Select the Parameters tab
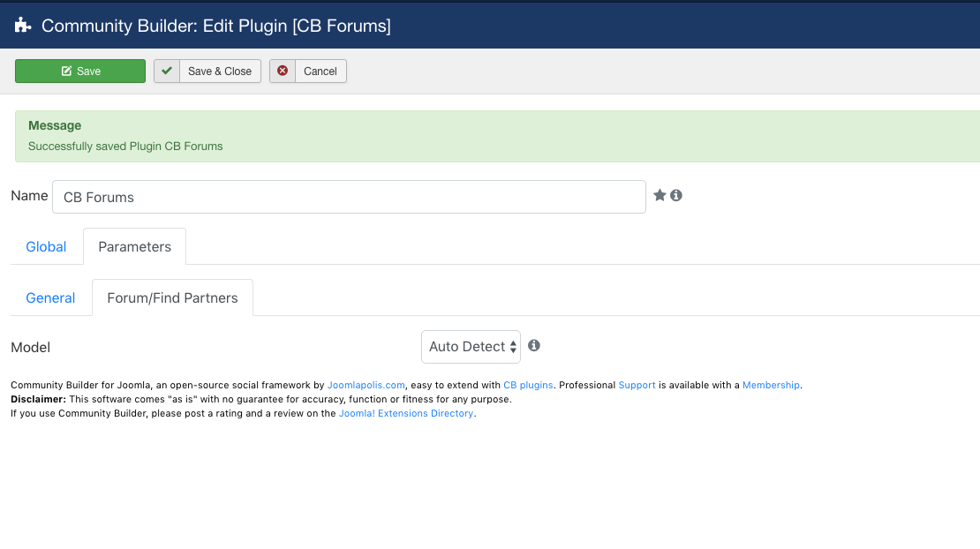 pyautogui.click(x=134, y=247)
